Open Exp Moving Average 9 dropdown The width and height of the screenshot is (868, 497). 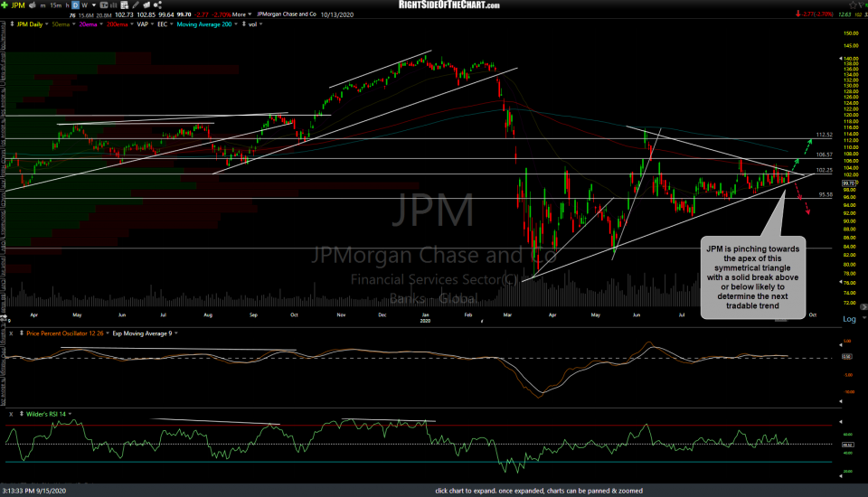(x=176, y=333)
